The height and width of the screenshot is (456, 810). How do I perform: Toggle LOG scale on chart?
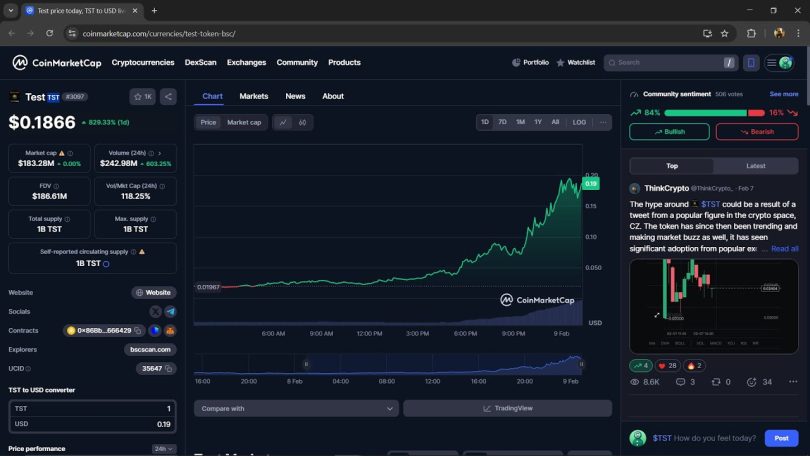coord(579,122)
